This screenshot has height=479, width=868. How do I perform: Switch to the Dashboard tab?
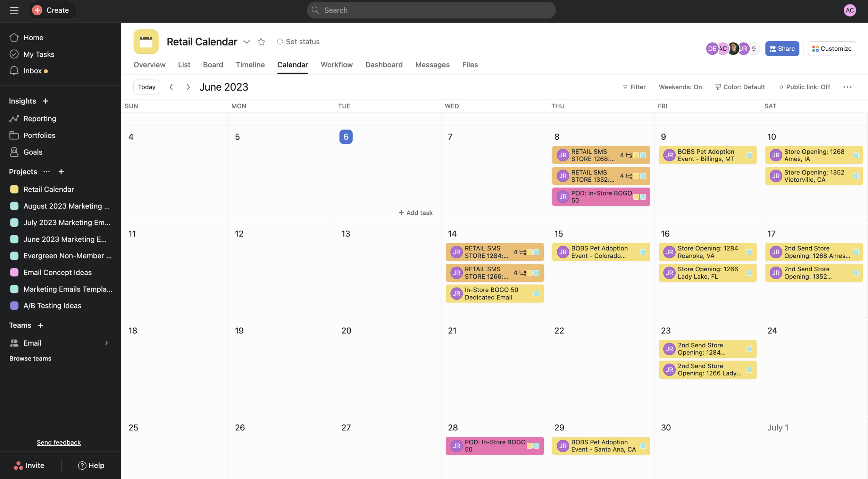(384, 65)
